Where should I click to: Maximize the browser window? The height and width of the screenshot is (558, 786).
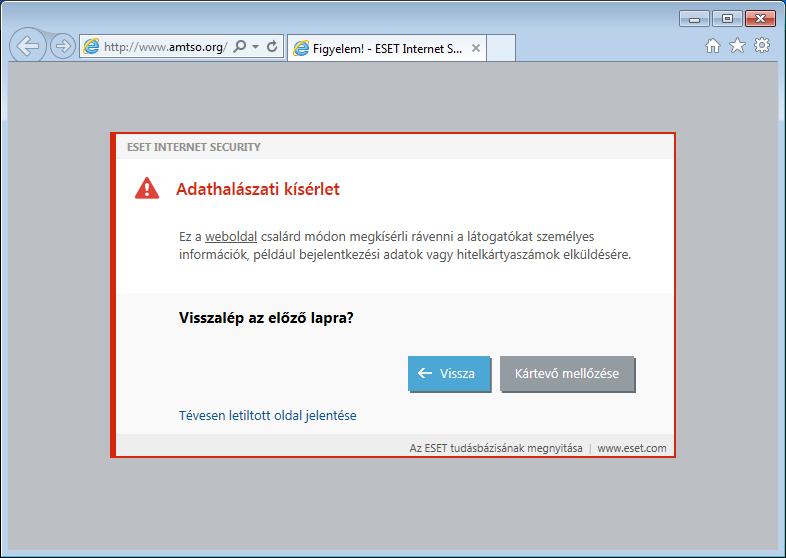pyautogui.click(x=727, y=19)
